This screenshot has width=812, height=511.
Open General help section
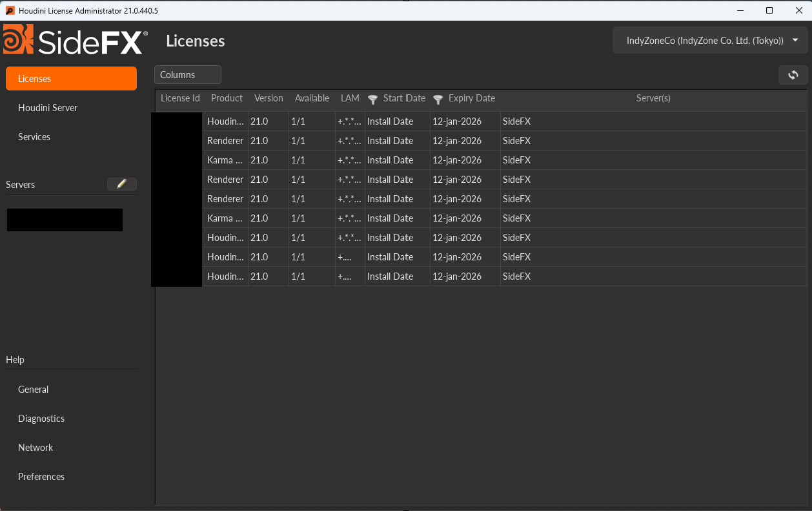(34, 390)
